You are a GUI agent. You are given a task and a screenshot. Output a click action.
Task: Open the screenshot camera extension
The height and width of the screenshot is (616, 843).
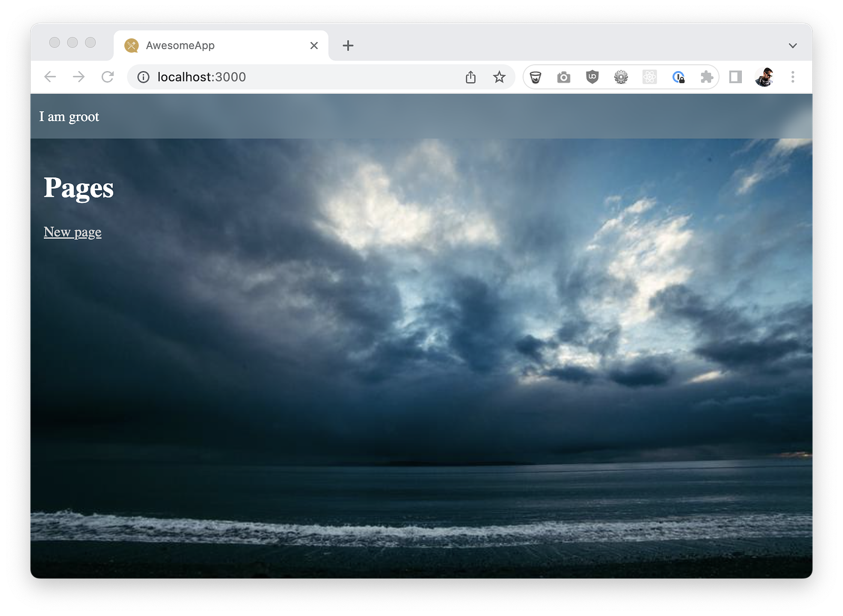(x=564, y=77)
